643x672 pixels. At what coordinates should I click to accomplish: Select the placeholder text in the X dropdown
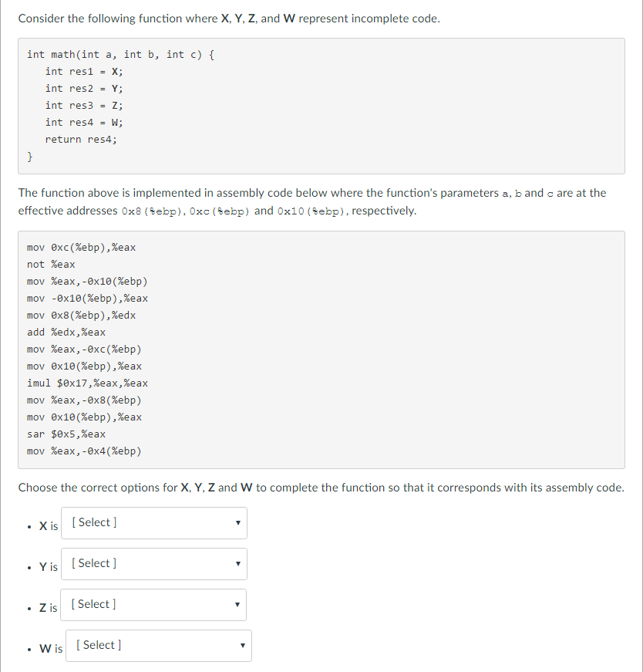[93, 522]
